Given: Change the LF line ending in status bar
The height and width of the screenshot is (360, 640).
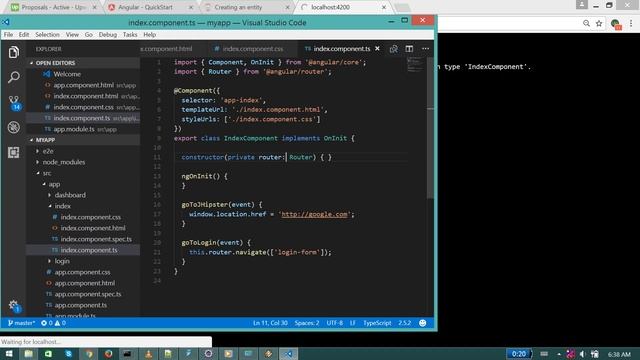Looking at the screenshot, I should (x=353, y=323).
